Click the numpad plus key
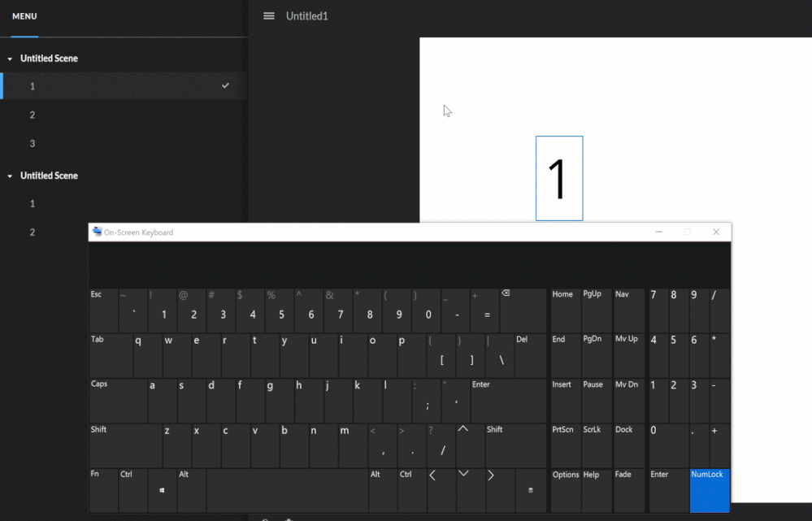Viewport: 812px width, 521px height. click(720, 445)
